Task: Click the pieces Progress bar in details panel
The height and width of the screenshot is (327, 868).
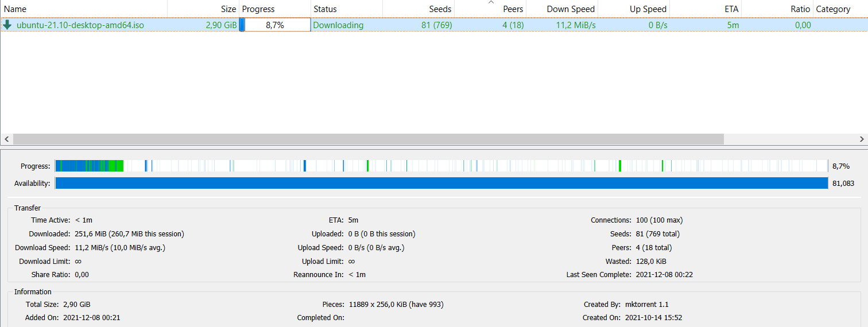Action: pos(441,166)
